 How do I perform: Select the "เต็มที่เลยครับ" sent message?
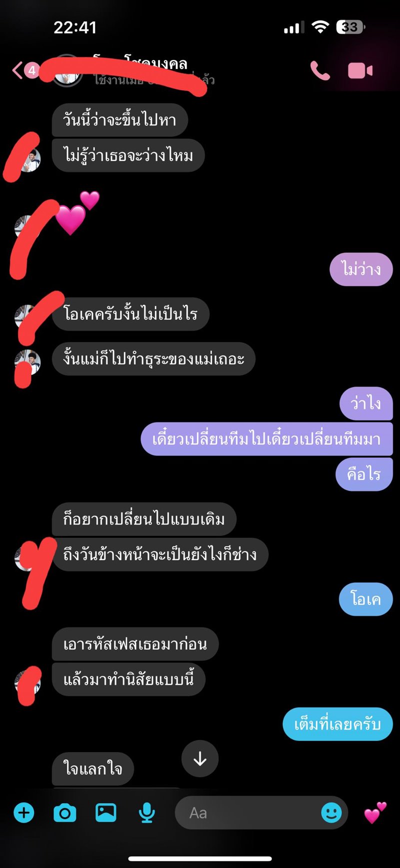(x=337, y=724)
